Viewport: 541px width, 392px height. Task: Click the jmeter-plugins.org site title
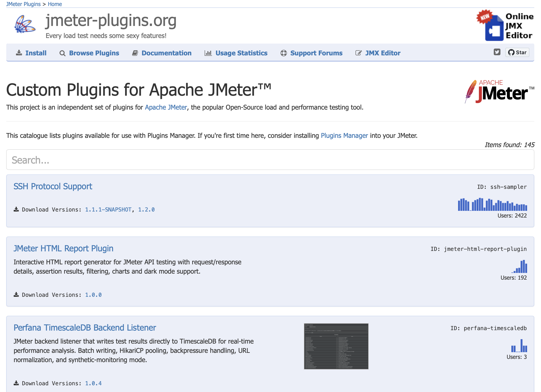tap(111, 21)
